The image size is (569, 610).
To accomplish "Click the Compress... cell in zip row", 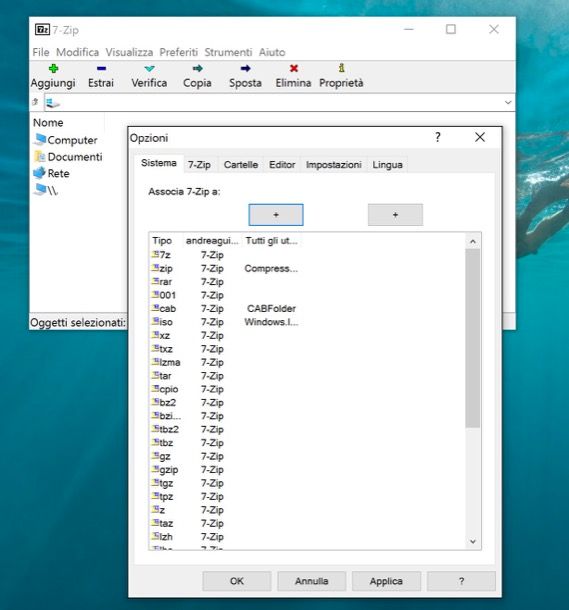I will pyautogui.click(x=271, y=268).
